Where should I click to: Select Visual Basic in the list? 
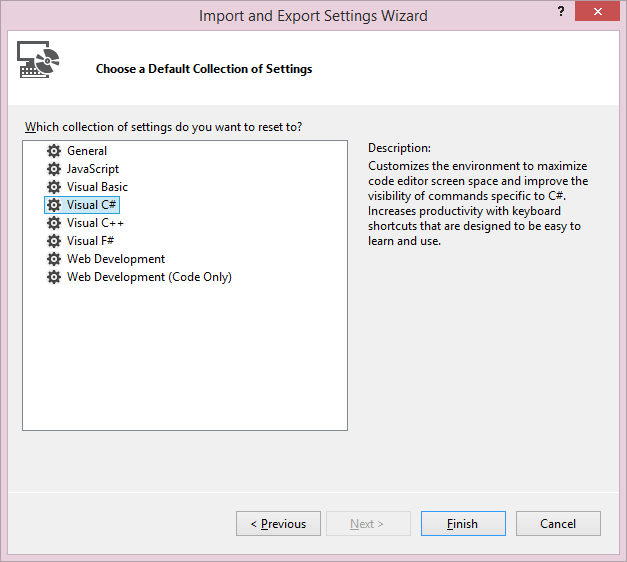point(97,187)
